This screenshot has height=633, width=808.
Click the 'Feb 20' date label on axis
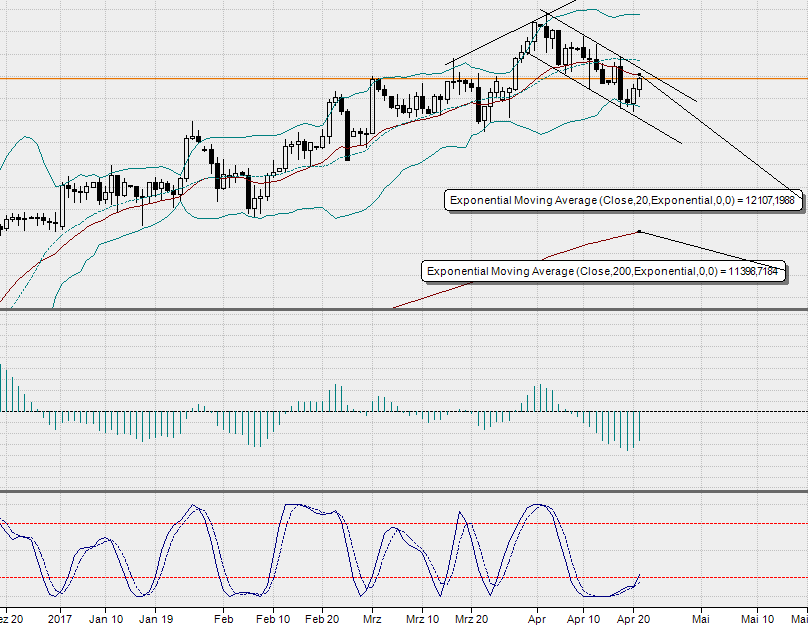coord(322,619)
